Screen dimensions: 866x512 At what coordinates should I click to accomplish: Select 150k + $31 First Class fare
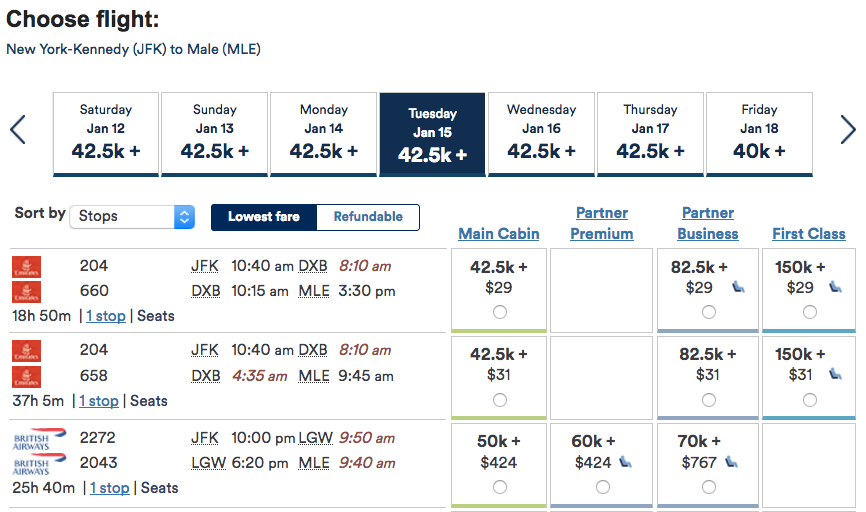coord(809,400)
